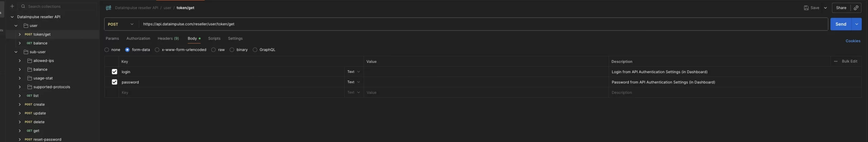Image resolution: width=868 pixels, height=142 pixels.
Task: Open the Send button dropdown arrow
Action: [856, 24]
